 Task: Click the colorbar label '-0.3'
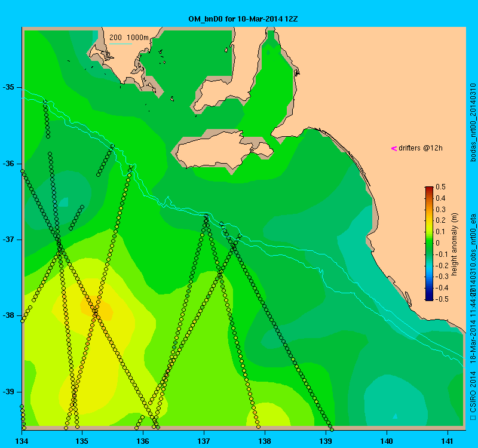pos(442,277)
